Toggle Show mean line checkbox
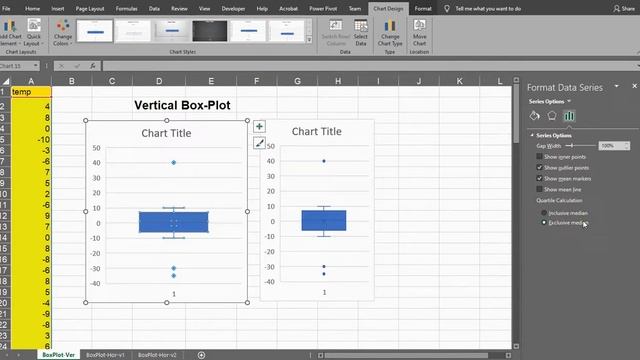640x360 pixels. tap(539, 189)
